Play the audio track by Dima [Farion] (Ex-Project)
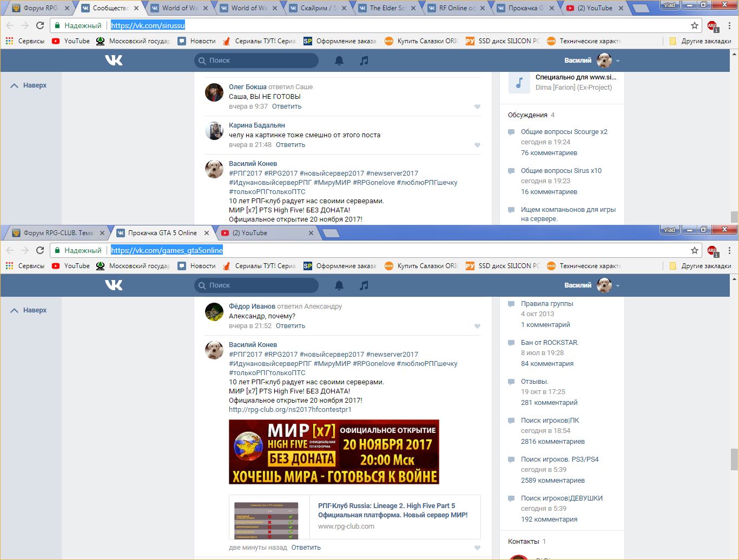739x560 pixels. click(x=519, y=83)
